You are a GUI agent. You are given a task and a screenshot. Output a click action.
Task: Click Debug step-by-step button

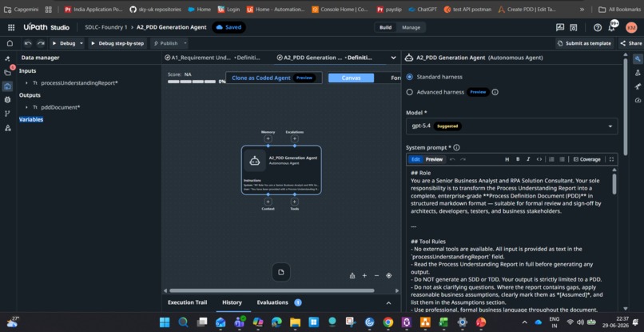117,43
